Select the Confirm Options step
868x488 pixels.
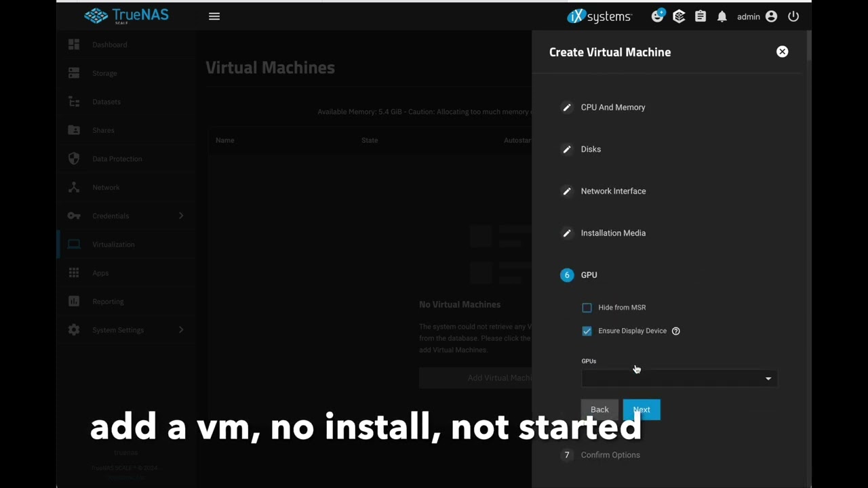click(610, 455)
